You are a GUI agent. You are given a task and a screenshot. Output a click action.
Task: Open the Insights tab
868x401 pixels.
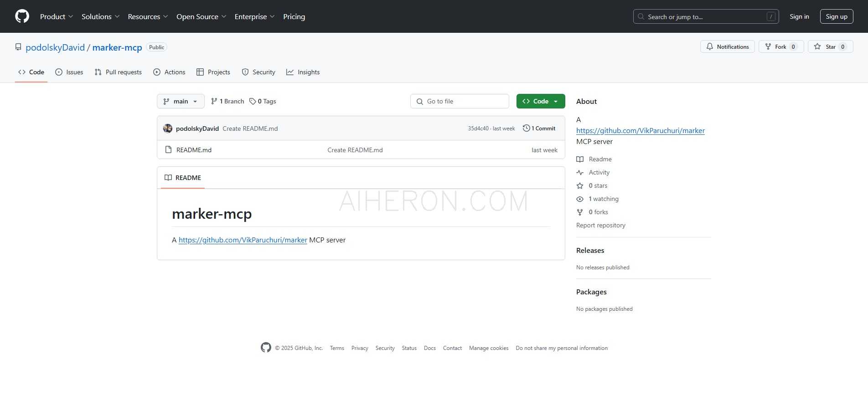tap(303, 72)
